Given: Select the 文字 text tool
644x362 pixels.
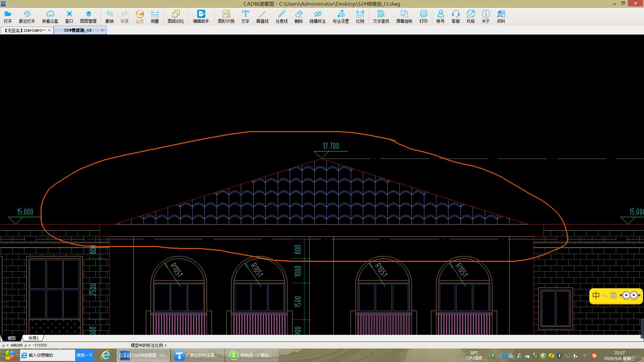Looking at the screenshot, I should (x=245, y=17).
